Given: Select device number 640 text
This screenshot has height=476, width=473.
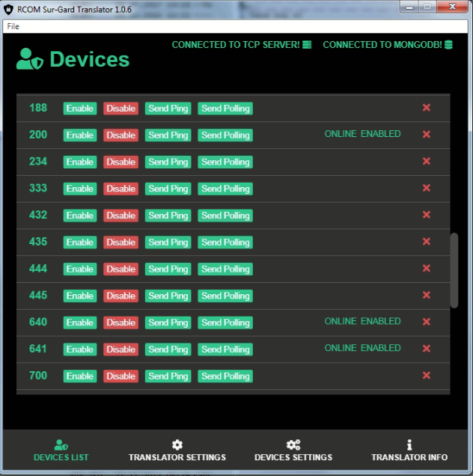Looking at the screenshot, I should click(38, 322).
